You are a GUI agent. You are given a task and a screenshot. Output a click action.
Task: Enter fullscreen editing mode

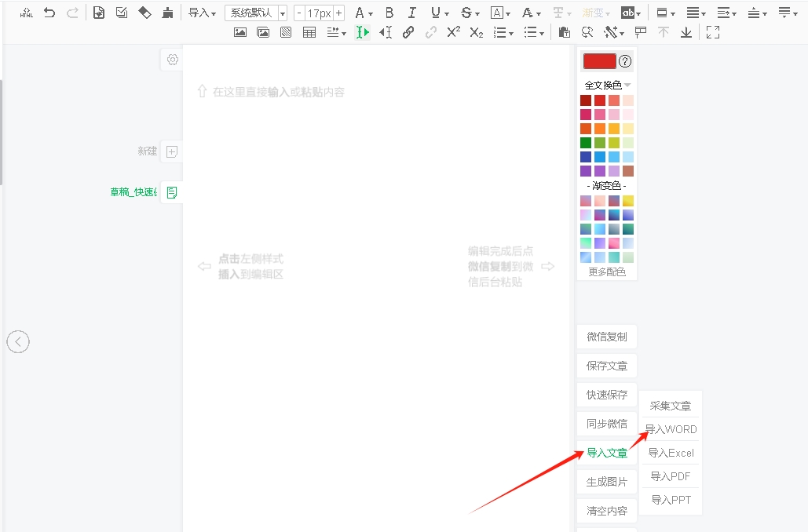pyautogui.click(x=713, y=32)
